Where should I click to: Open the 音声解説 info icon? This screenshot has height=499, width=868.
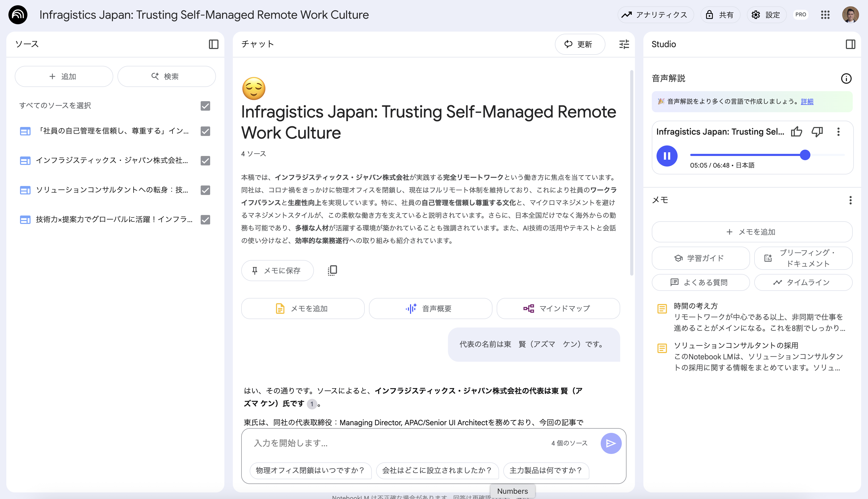846,79
